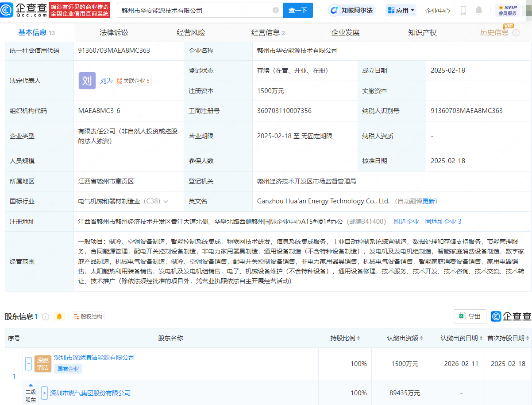
Task: Click the Qcc.com logo in the header
Action: point(24,10)
